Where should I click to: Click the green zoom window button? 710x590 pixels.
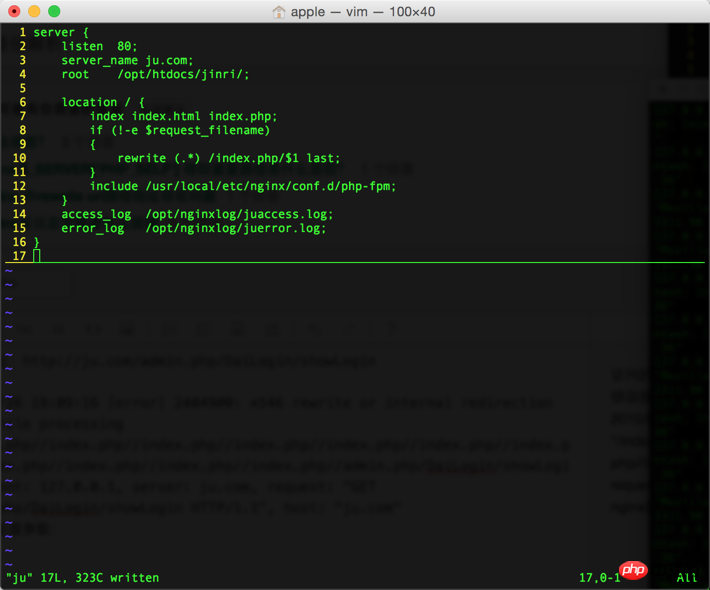click(x=54, y=11)
